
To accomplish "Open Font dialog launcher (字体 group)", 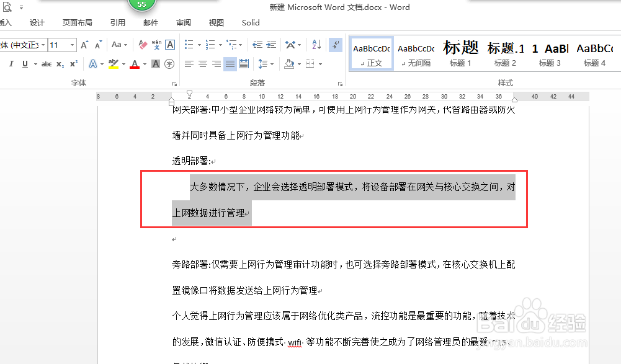I will coord(174,84).
